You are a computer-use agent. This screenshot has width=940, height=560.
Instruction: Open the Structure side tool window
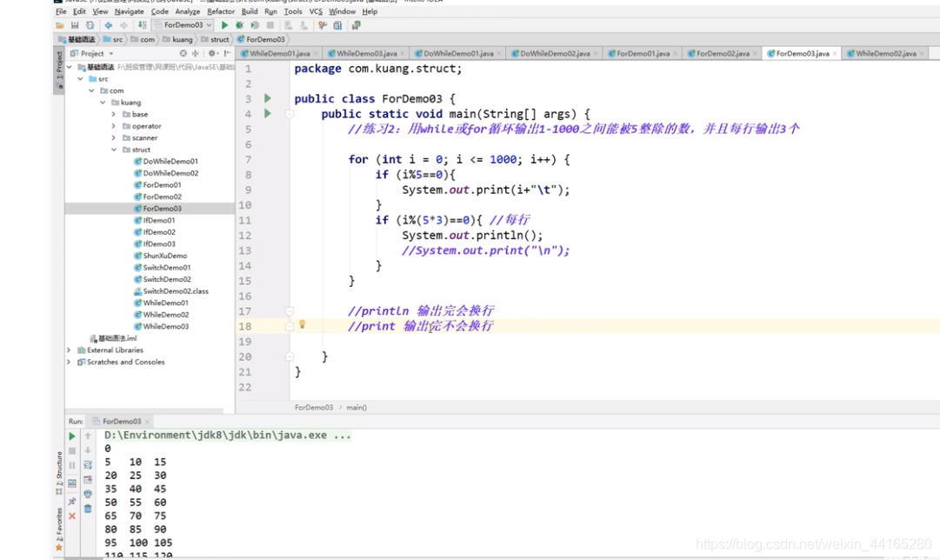pyautogui.click(x=59, y=473)
